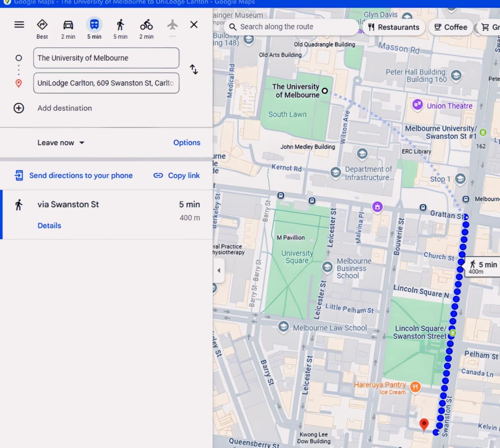500x448 pixels.
Task: Click the search magnifier icon
Action: click(233, 27)
